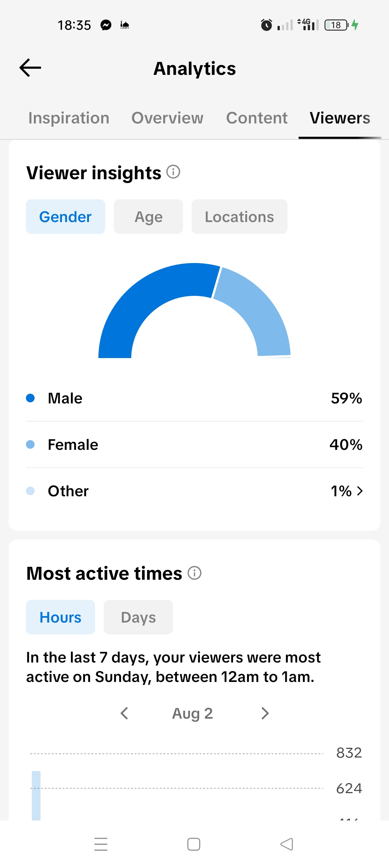Open Viewer insights info icon
This screenshot has width=389, height=868.
173,172
